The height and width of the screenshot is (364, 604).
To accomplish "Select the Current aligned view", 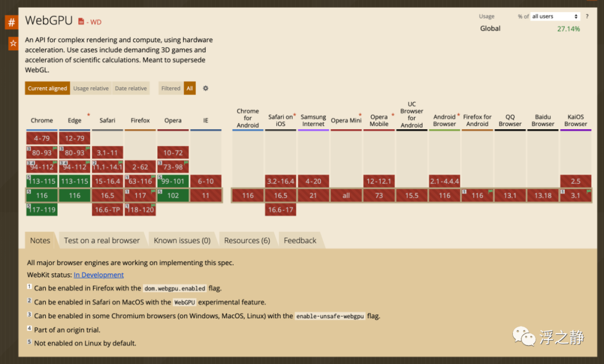I will click(x=48, y=88).
